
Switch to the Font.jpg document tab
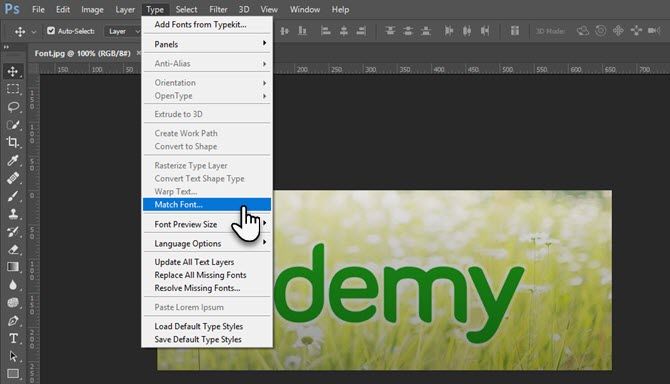pyautogui.click(x=82, y=53)
